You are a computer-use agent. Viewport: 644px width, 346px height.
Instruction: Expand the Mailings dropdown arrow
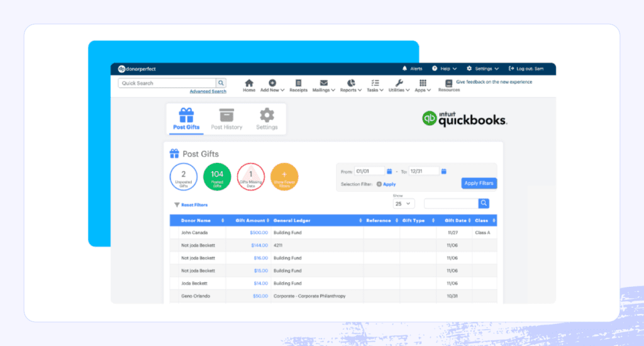click(333, 91)
